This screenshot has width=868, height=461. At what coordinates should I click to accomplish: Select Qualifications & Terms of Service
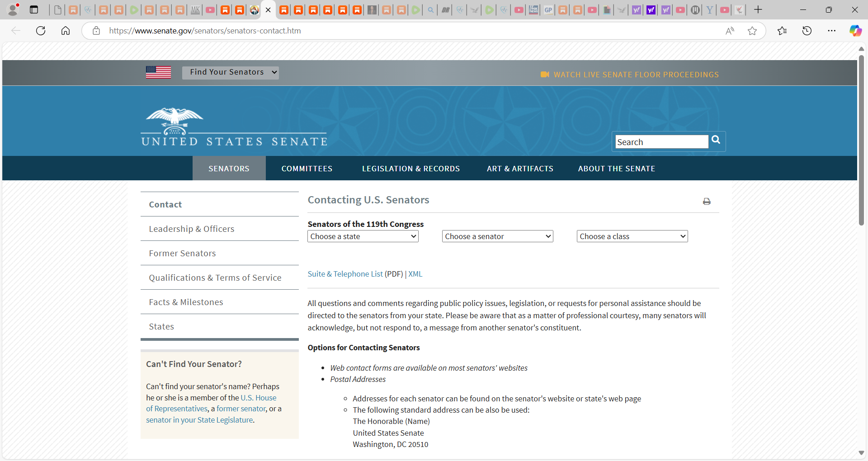point(220,278)
